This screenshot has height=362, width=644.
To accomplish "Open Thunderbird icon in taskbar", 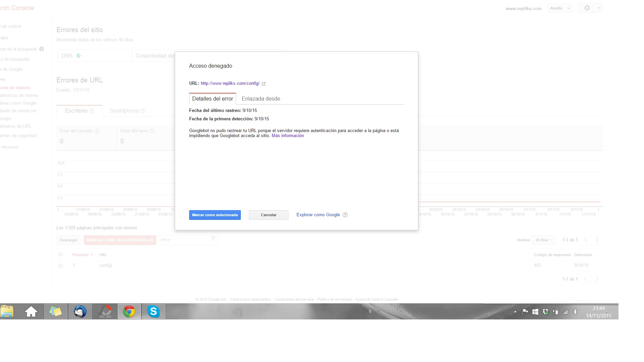I will pyautogui.click(x=80, y=312).
